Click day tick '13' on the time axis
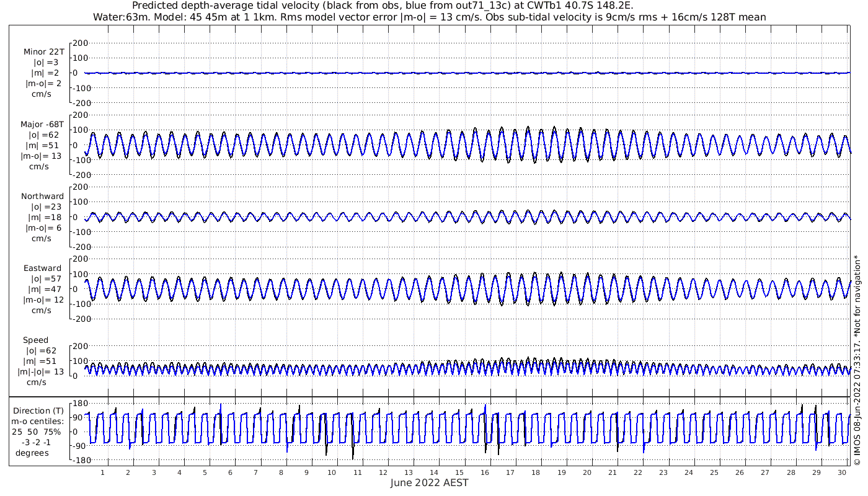The image size is (868, 496). [409, 472]
